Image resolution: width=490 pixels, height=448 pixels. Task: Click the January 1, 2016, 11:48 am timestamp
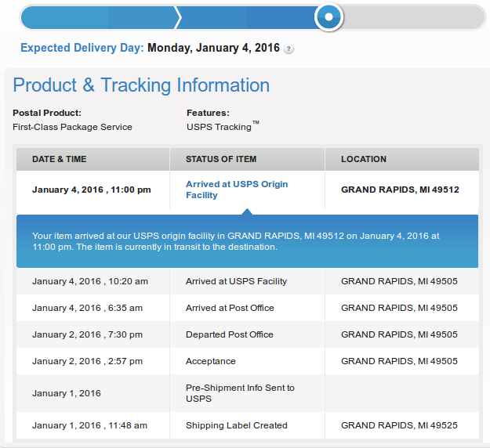pyautogui.click(x=89, y=425)
